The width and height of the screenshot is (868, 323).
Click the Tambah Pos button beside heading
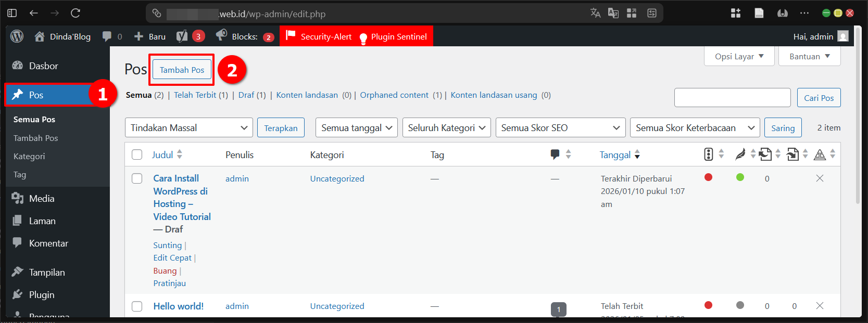coord(182,70)
